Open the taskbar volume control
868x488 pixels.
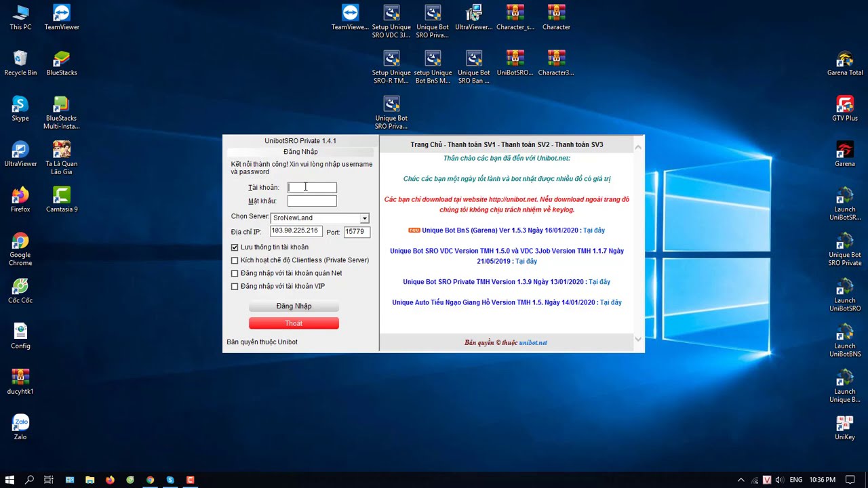(778, 480)
